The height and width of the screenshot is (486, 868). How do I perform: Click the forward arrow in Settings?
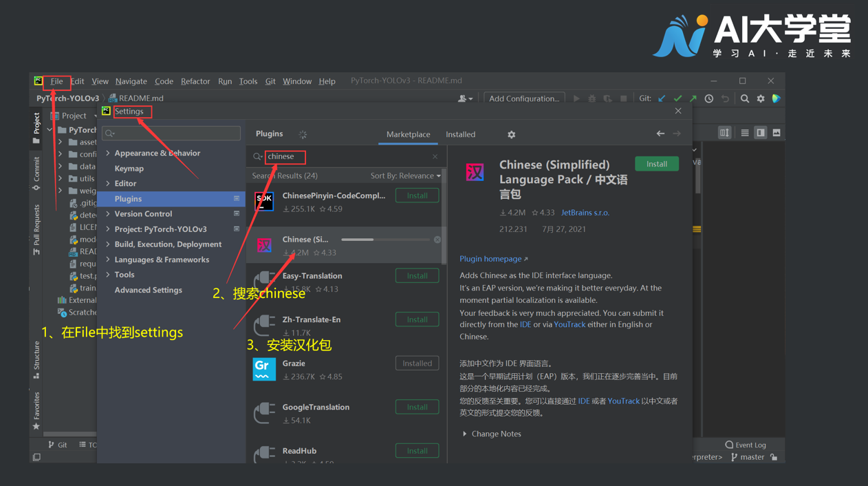[x=677, y=134]
